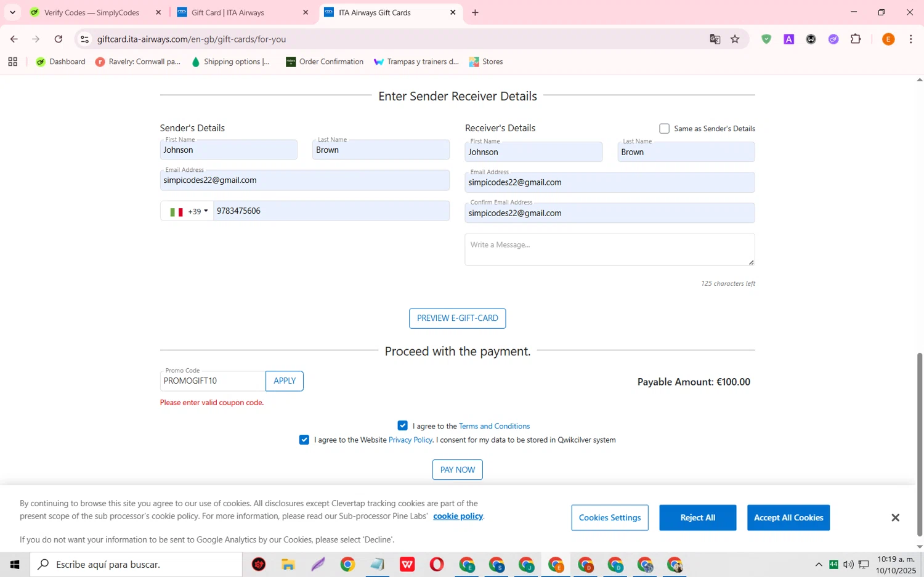Dismiss the cookie banner with X

point(895,518)
